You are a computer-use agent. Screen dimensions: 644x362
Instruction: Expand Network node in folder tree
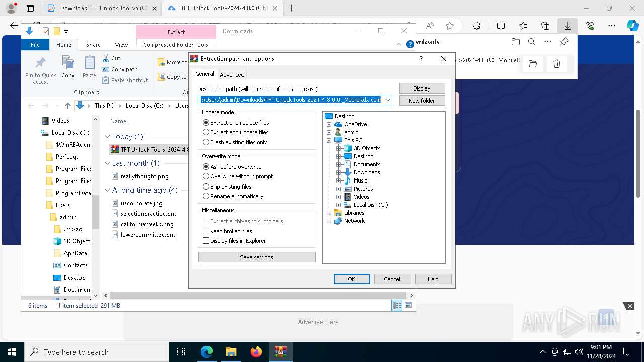click(329, 221)
